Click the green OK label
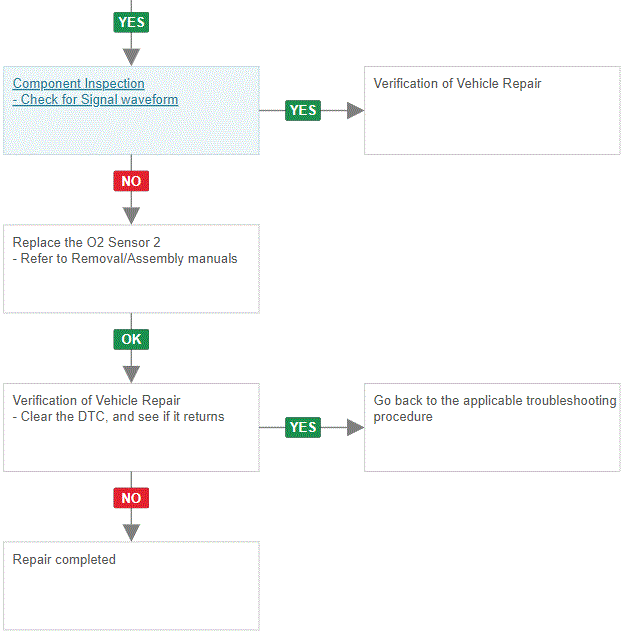This screenshot has height=636, width=629. pos(131,339)
